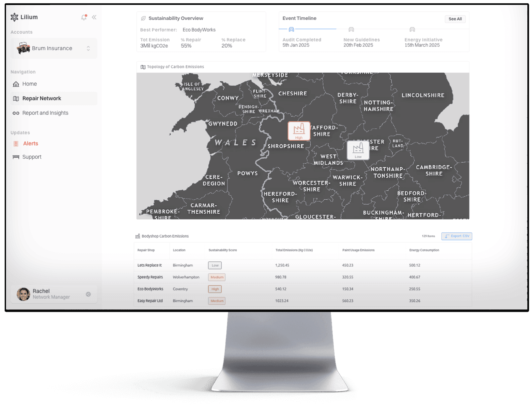Image resolution: width=532 pixels, height=406 pixels.
Task: Select the New Guidelines timeline marker
Action: [x=351, y=29]
